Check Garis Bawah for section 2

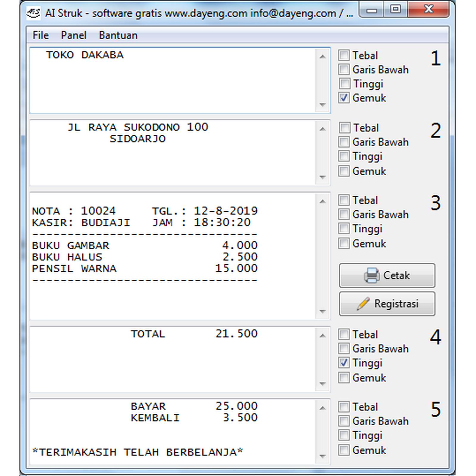click(x=344, y=142)
